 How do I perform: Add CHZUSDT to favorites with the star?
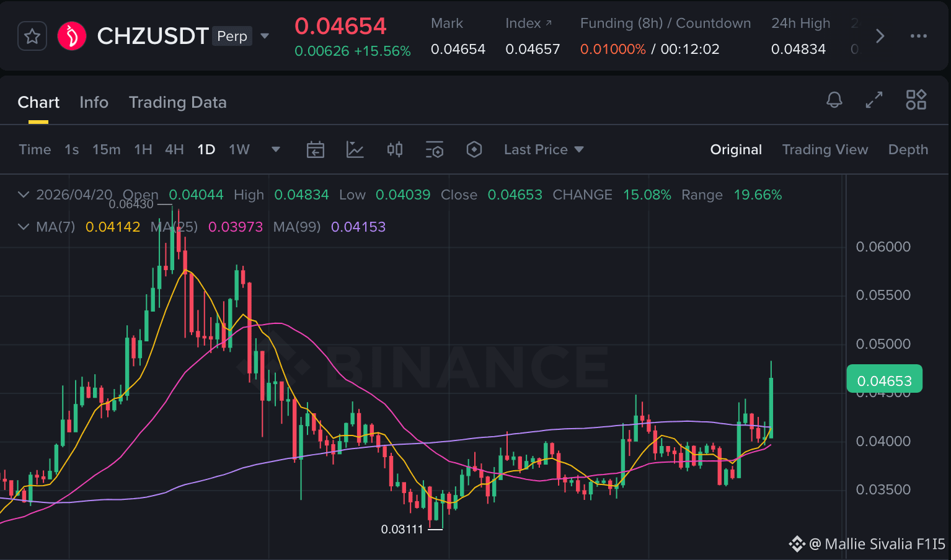32,37
